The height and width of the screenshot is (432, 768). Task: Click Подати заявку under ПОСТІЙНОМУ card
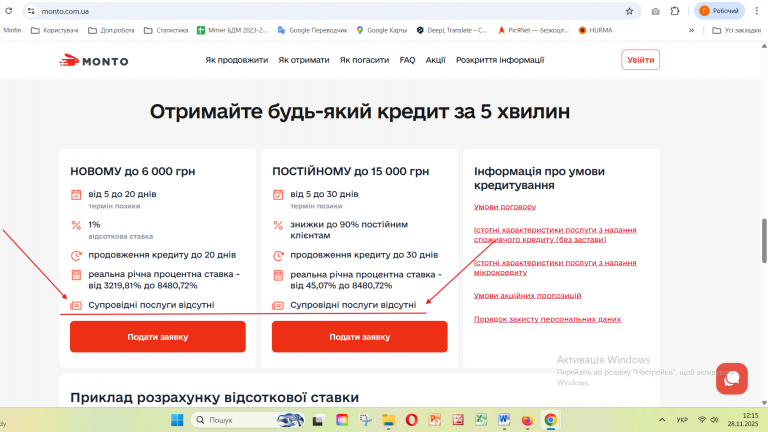pyautogui.click(x=360, y=336)
